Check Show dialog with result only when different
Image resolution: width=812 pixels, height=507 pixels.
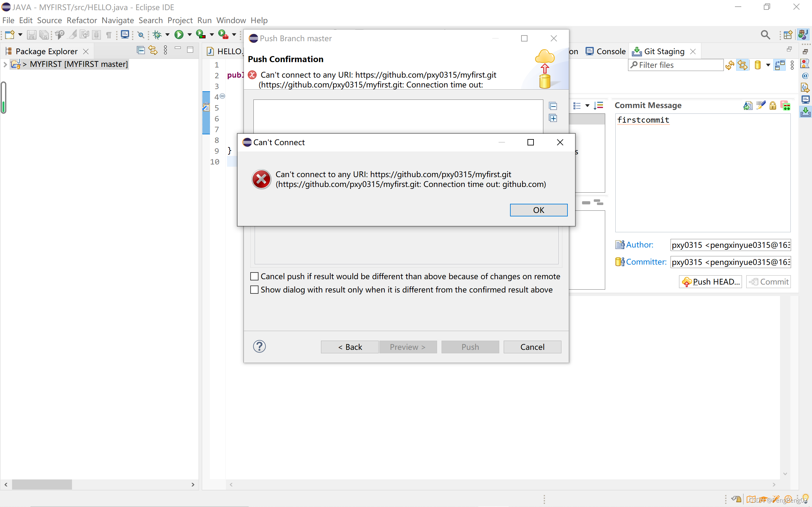254,290
